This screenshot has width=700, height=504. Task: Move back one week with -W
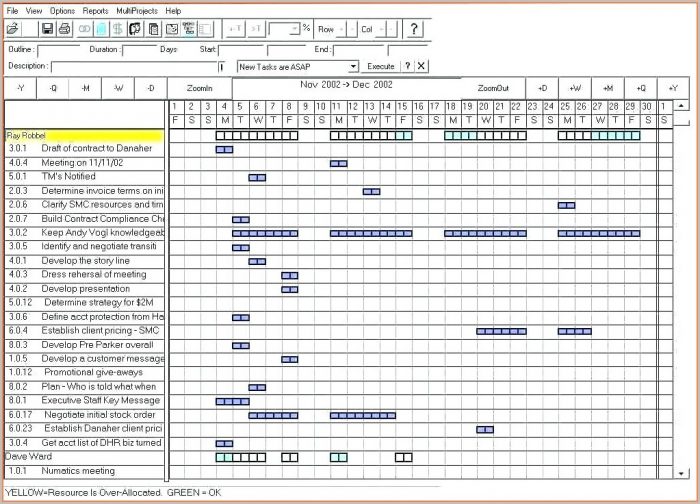coord(118,88)
